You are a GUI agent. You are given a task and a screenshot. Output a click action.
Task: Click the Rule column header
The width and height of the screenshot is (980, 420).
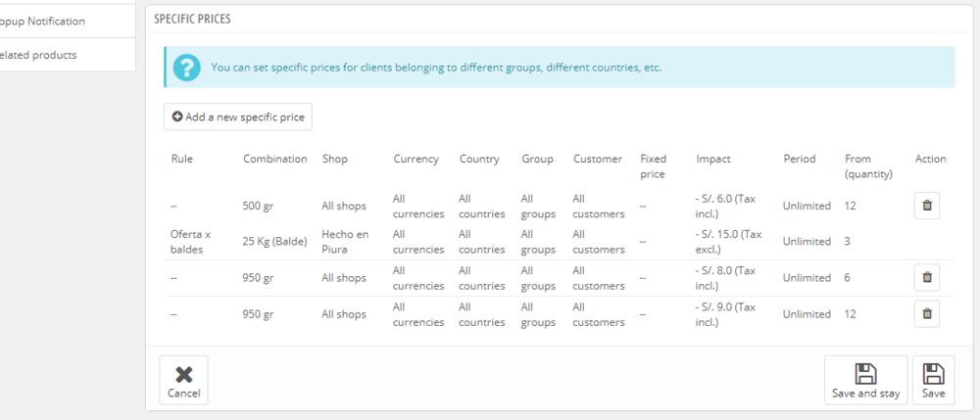182,160
